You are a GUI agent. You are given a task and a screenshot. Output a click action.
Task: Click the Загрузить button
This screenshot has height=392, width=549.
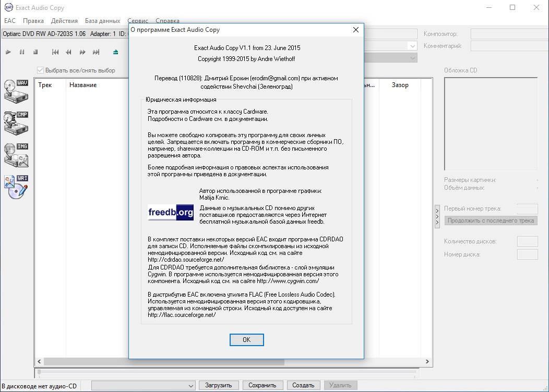219,385
